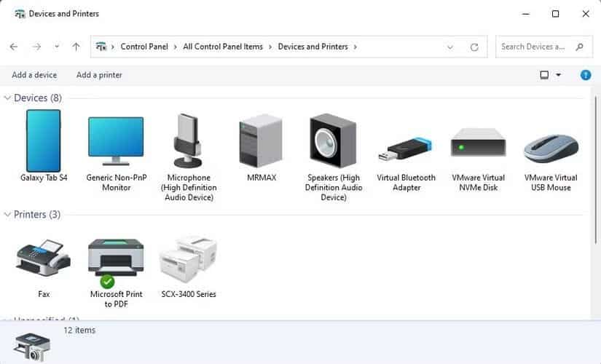This screenshot has height=364, width=601.
Task: Click the Forward navigation arrow
Action: click(37, 47)
